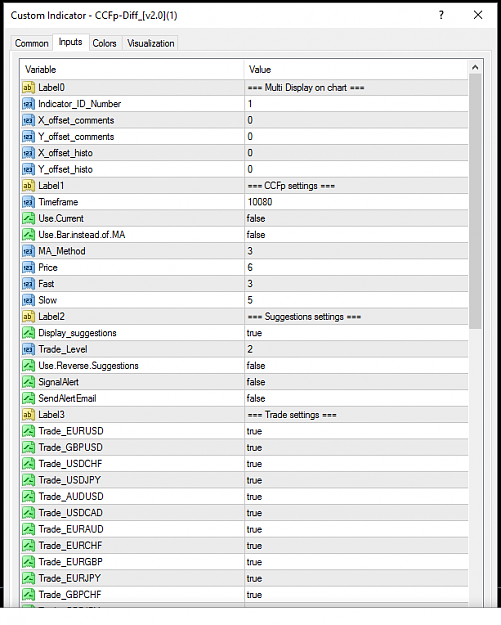
Task: Click the integer icon beside Fast
Action: click(x=28, y=283)
